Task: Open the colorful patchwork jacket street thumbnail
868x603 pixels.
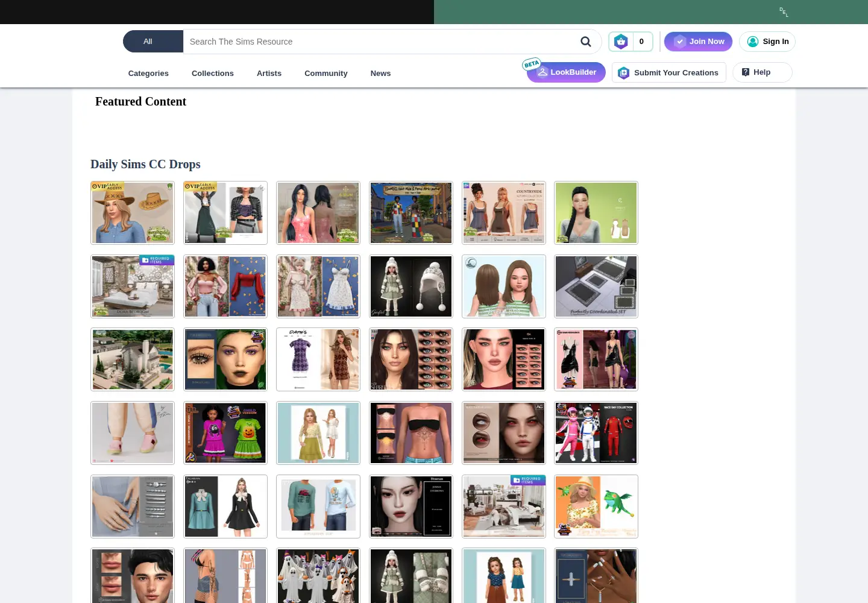Action: coord(411,213)
